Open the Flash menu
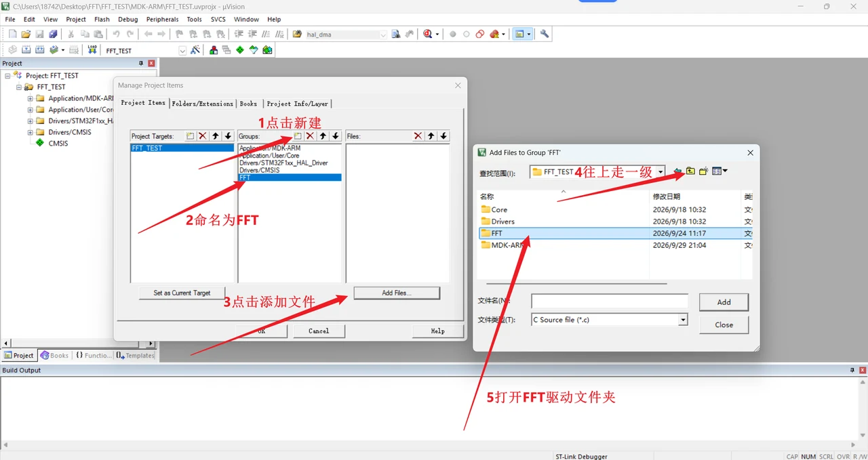Viewport: 868px width, 460px height. point(102,20)
